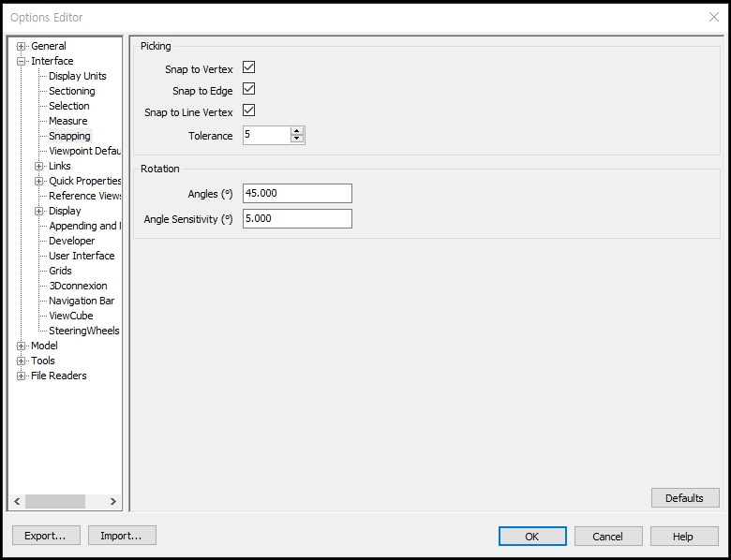The image size is (731, 560).
Task: Open the Navigation Bar settings
Action: coord(81,301)
